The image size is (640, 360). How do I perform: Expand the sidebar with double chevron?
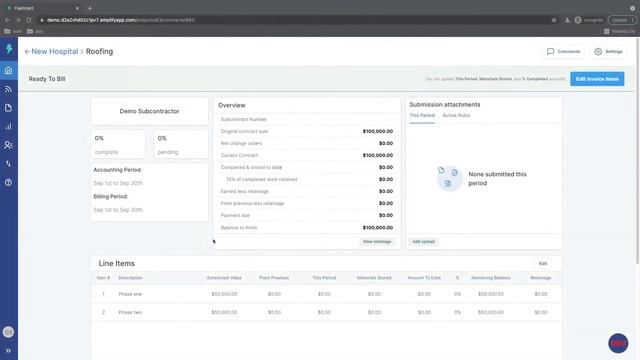point(9,350)
